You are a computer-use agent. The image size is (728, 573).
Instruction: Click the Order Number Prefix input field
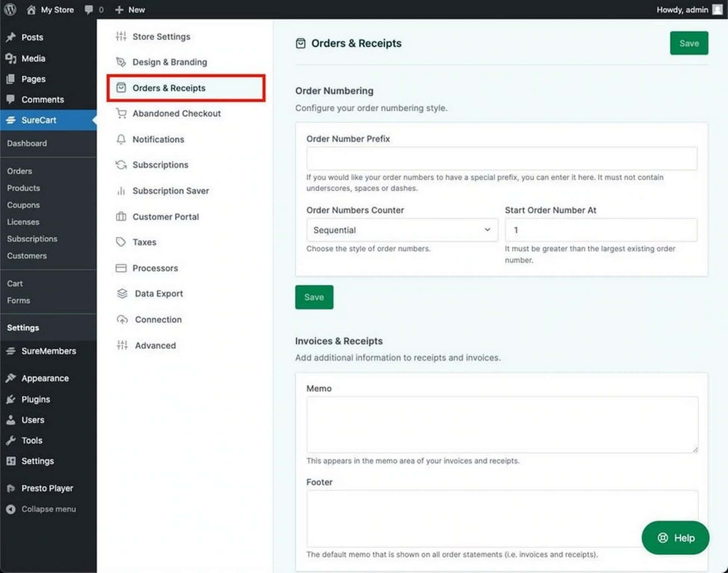coord(502,158)
